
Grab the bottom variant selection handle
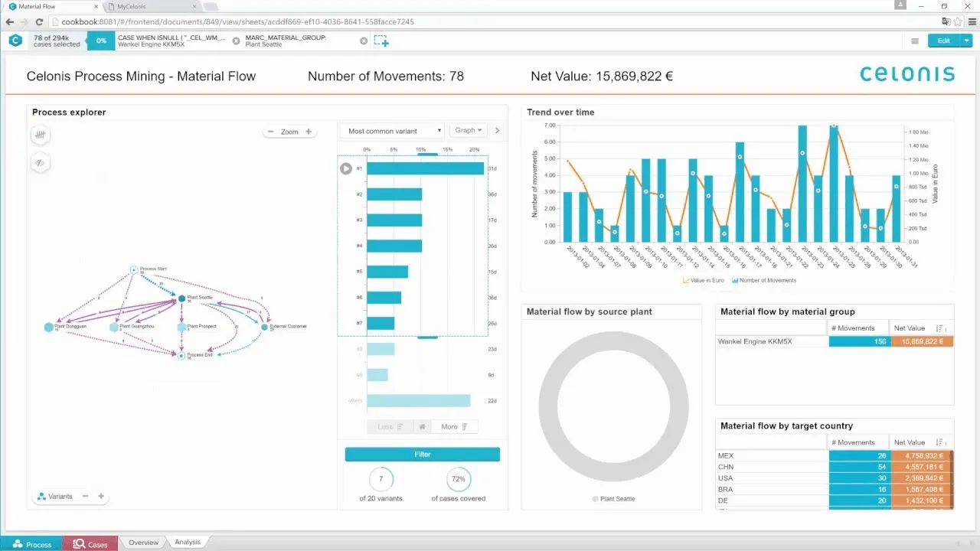pos(427,336)
